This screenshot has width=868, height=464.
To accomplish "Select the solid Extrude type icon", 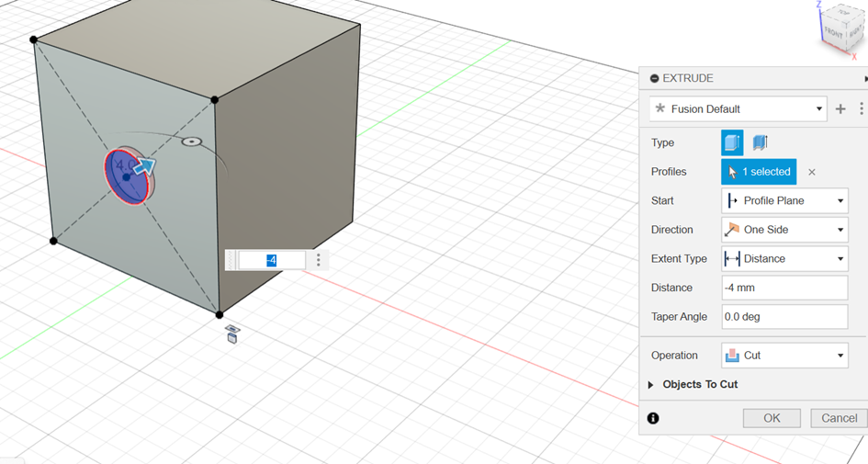I will pyautogui.click(x=732, y=142).
